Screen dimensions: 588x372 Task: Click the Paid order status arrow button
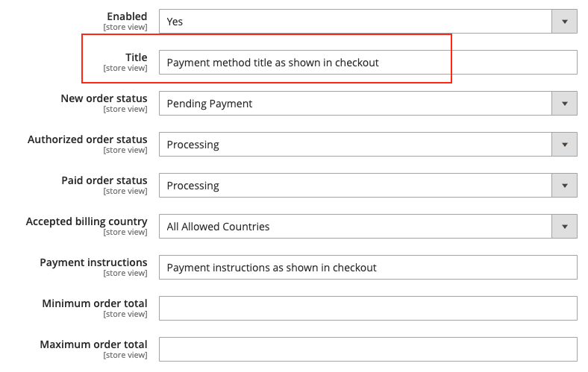(564, 186)
